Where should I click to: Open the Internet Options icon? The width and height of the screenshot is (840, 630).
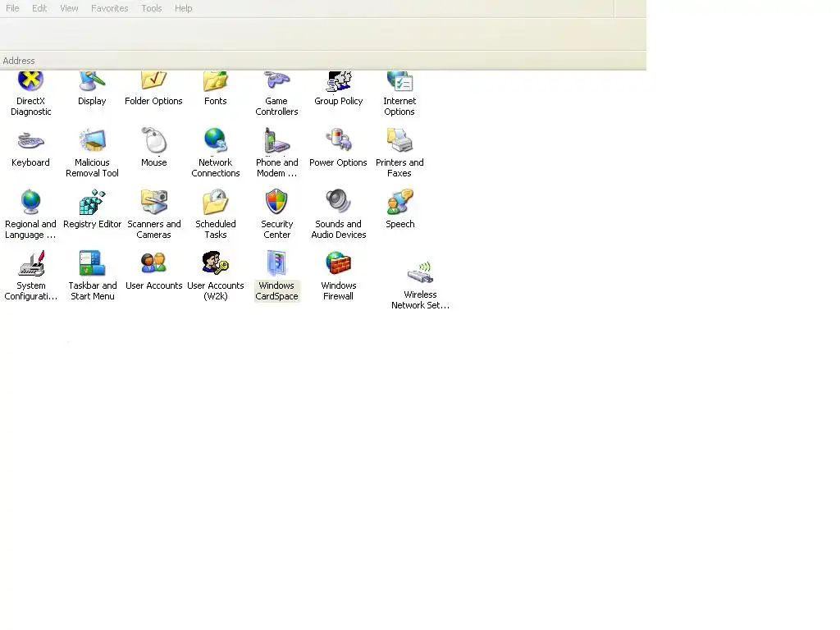(399, 81)
